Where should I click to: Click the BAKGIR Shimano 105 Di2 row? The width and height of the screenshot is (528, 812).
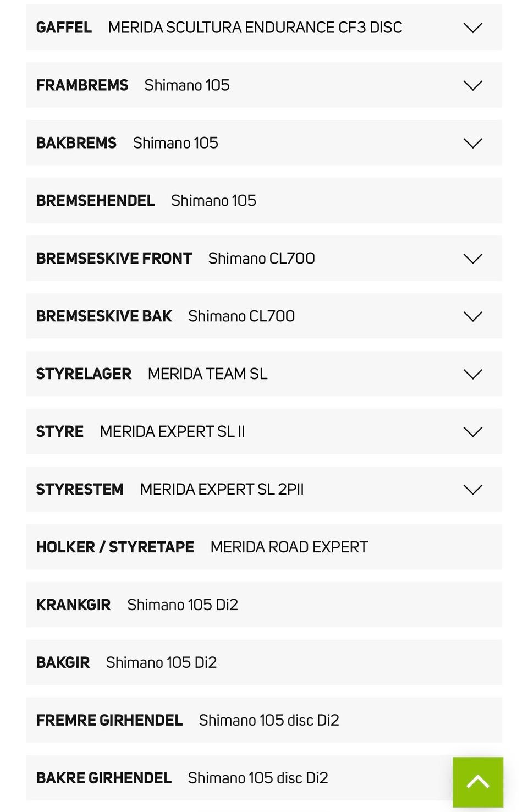click(x=264, y=662)
